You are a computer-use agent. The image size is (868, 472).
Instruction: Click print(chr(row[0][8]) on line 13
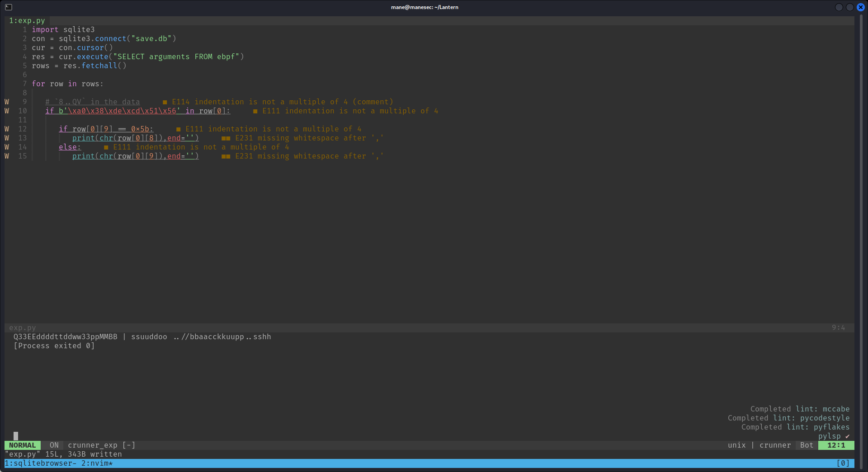118,138
